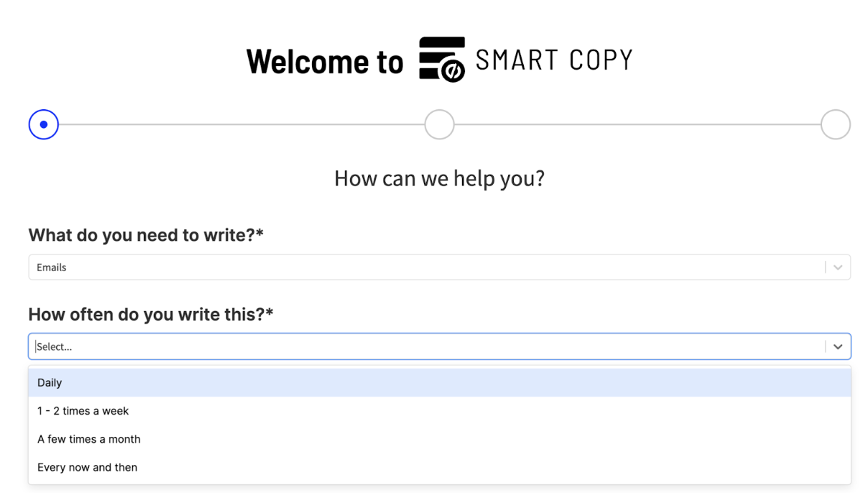This screenshot has width=868, height=493.
Task: Click the "Emails" value in the write field
Action: click(51, 267)
